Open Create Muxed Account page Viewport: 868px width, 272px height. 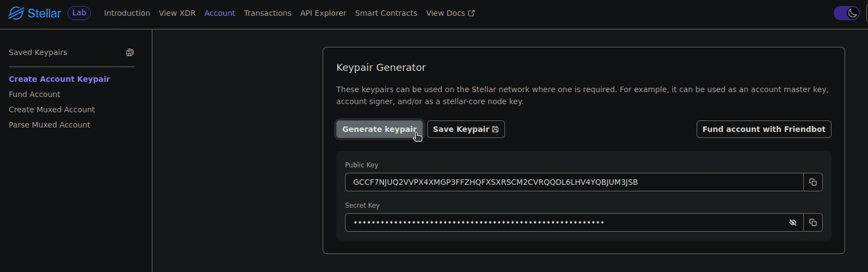(52, 110)
